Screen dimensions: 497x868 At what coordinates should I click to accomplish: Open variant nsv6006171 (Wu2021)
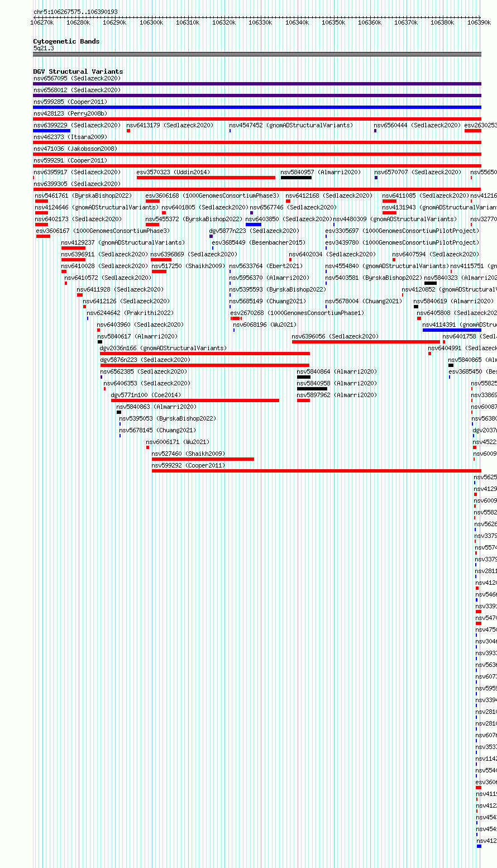pos(178,442)
